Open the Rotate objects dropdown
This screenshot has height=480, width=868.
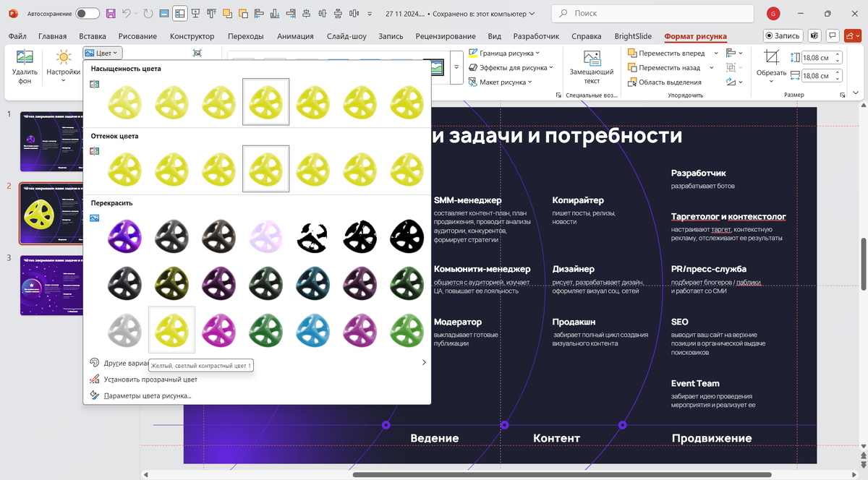pos(734,82)
